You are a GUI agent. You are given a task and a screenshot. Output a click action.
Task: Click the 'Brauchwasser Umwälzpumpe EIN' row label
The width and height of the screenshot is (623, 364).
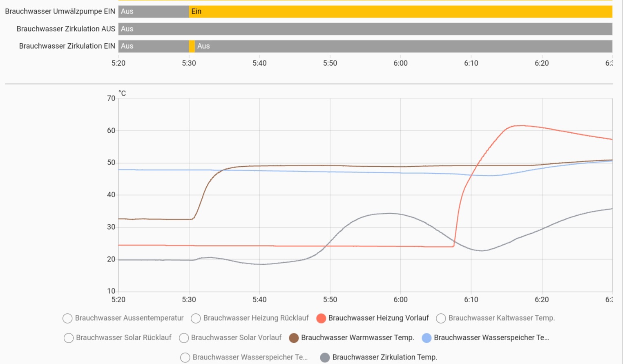click(x=60, y=11)
